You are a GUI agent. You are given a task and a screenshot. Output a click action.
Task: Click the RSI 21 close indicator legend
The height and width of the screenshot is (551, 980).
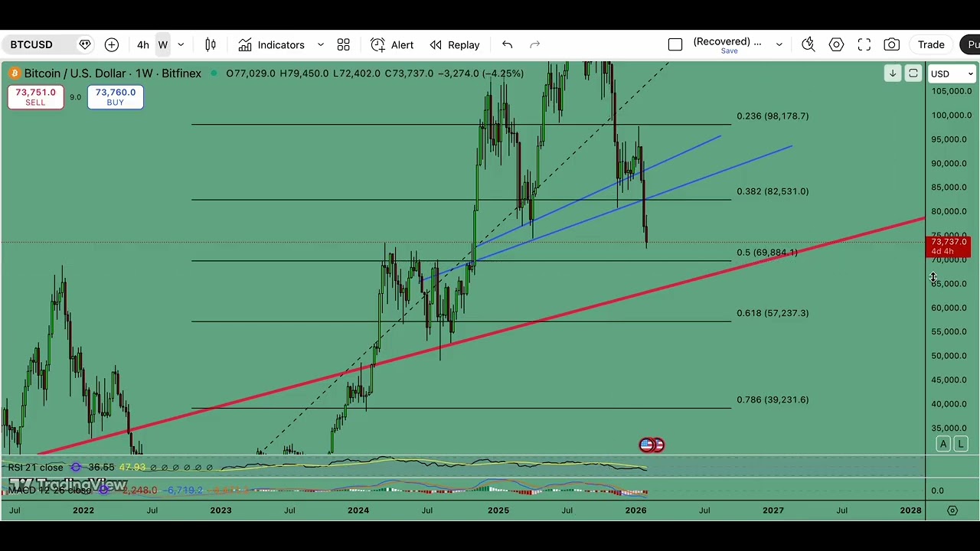(x=36, y=467)
